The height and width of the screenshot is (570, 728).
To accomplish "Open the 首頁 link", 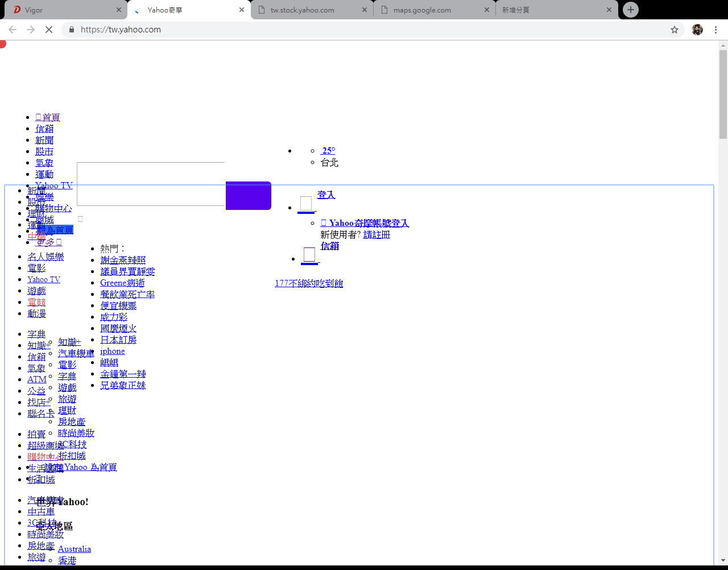I will point(48,117).
